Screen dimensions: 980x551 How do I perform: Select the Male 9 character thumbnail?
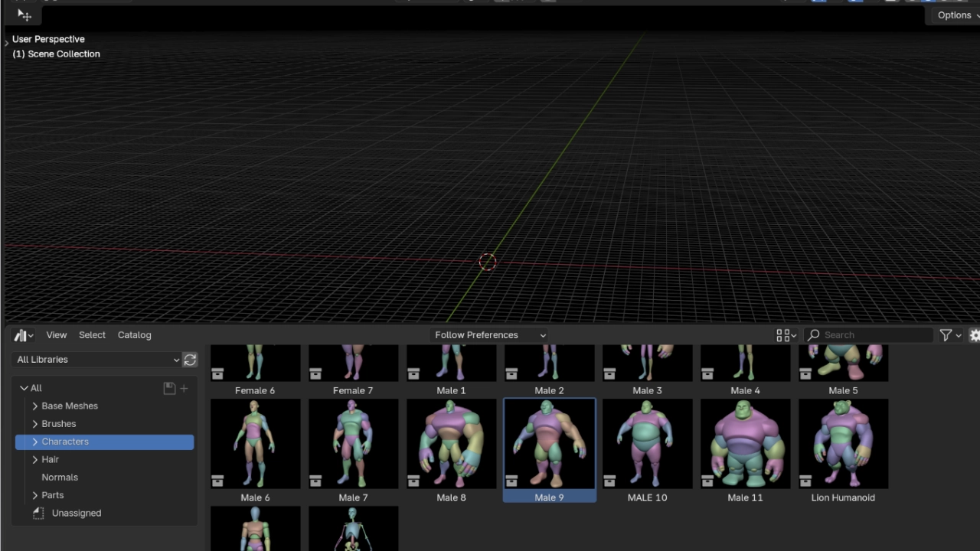[549, 444]
